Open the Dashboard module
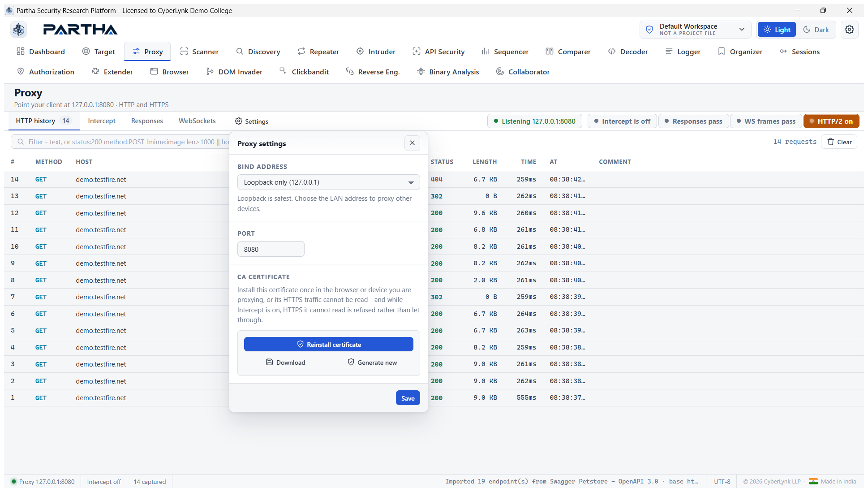Viewport: 868px width, 492px height. [41, 52]
